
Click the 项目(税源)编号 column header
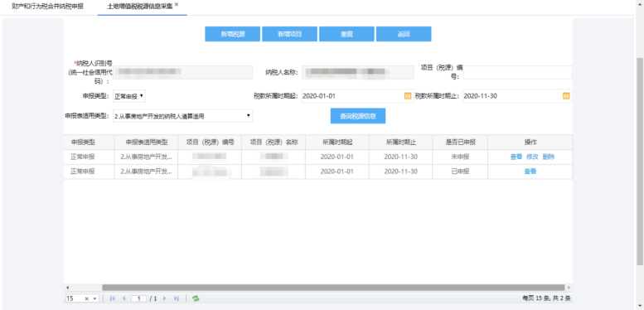point(211,142)
